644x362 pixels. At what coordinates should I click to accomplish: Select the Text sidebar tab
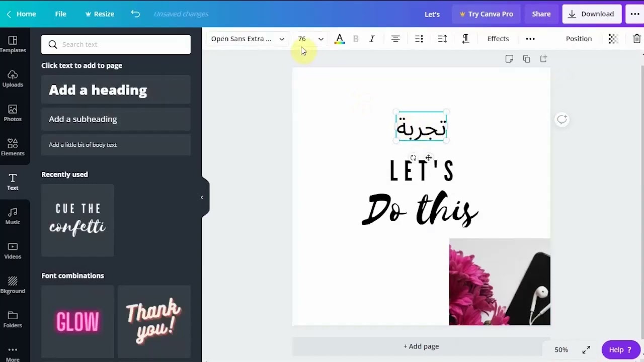coord(13,182)
